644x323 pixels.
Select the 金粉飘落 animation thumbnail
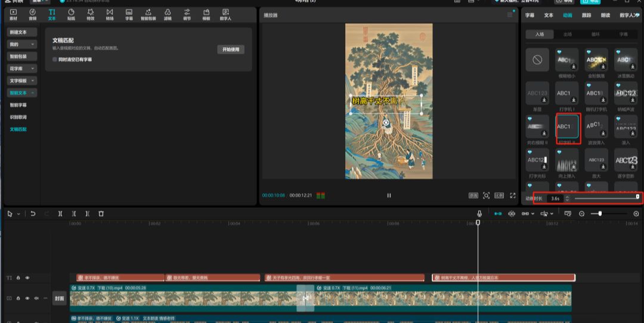tap(596, 60)
